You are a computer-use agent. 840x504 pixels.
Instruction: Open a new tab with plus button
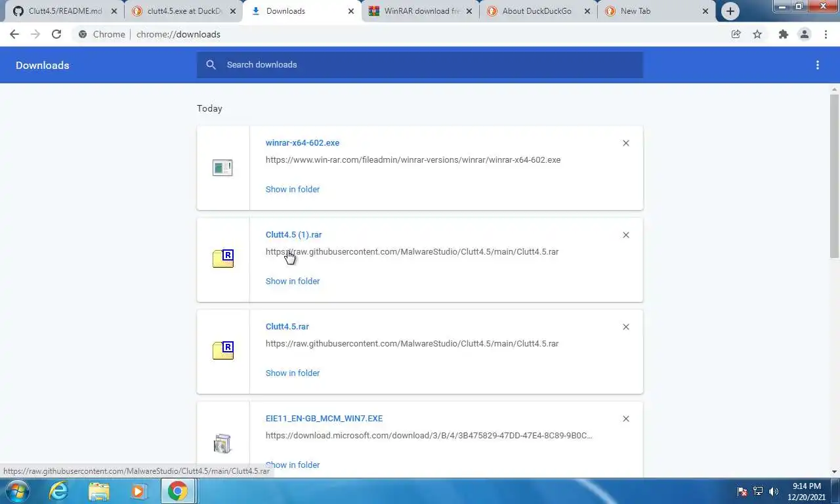point(730,11)
